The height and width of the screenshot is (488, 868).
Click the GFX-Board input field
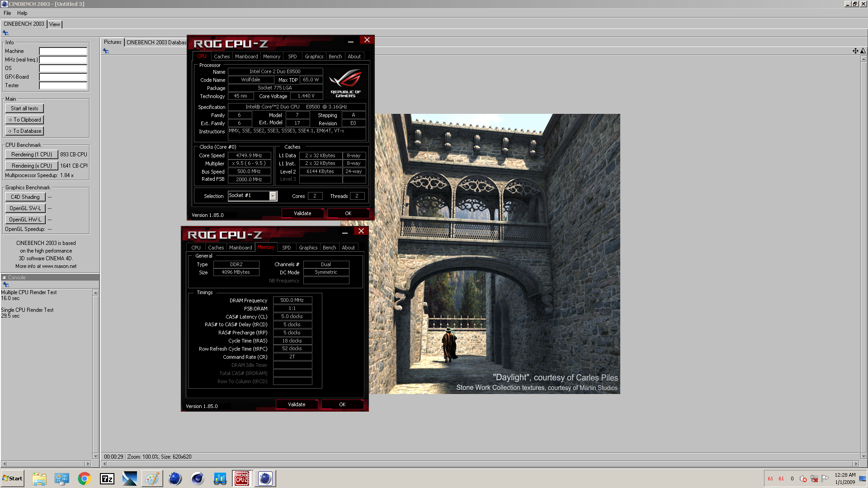coord(63,77)
